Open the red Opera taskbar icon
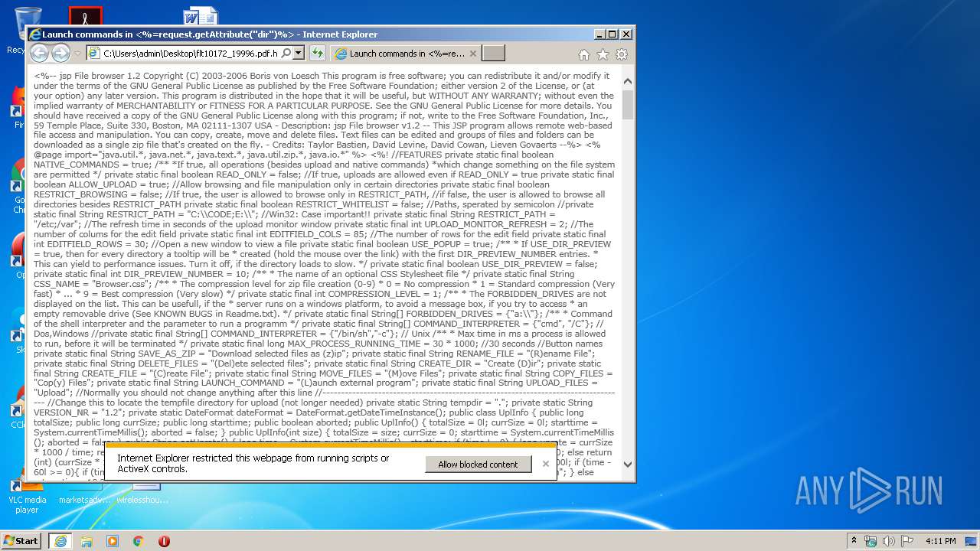980x551 pixels. [164, 541]
